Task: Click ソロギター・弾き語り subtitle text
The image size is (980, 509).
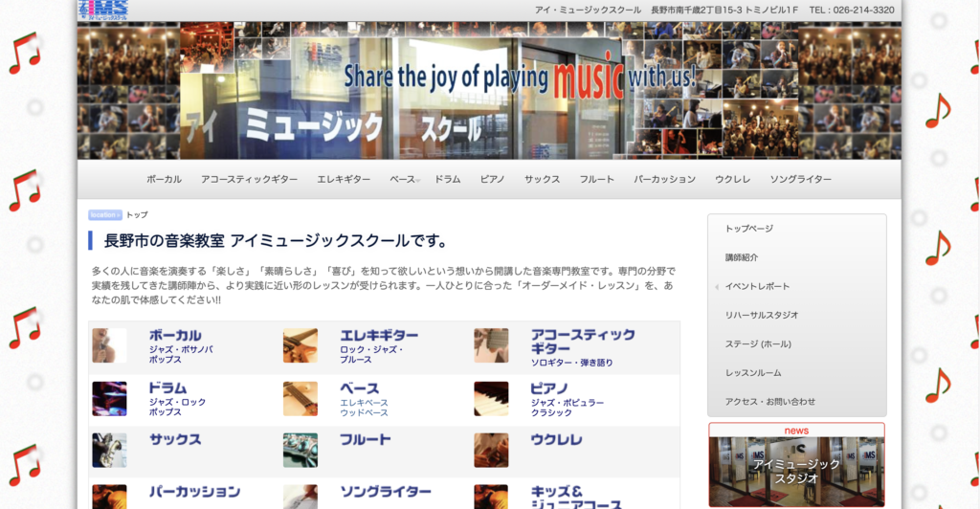Action: click(572, 363)
